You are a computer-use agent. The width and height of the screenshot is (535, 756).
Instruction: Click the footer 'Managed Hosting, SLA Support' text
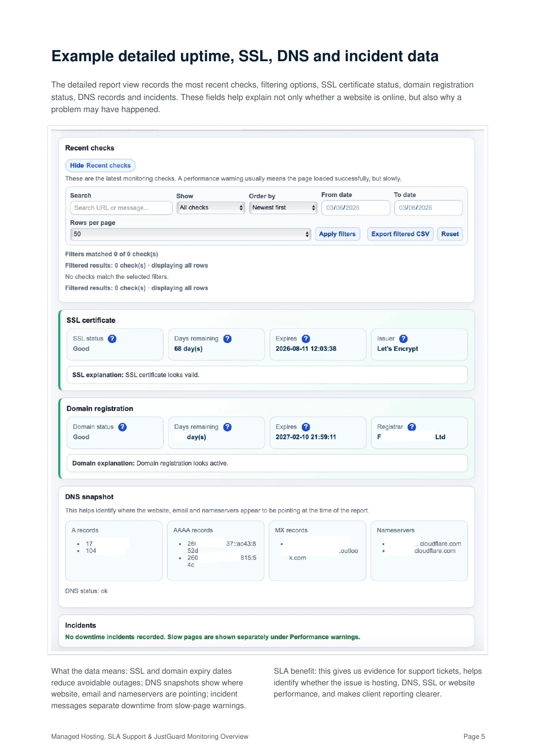(x=150, y=737)
